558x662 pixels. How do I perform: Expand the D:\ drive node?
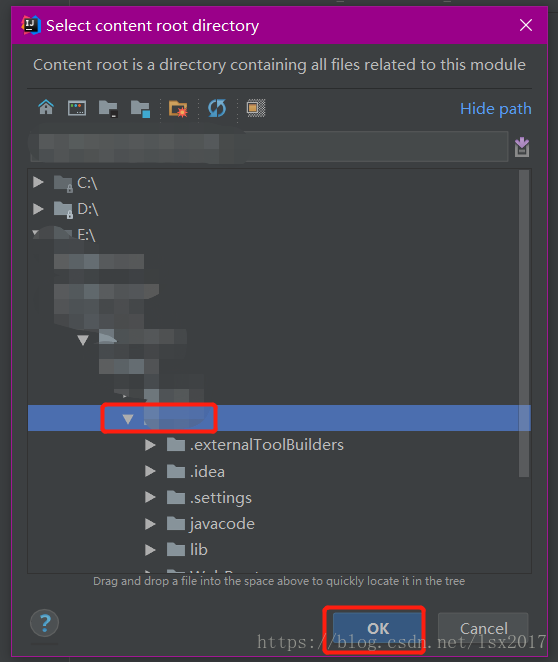[x=38, y=209]
